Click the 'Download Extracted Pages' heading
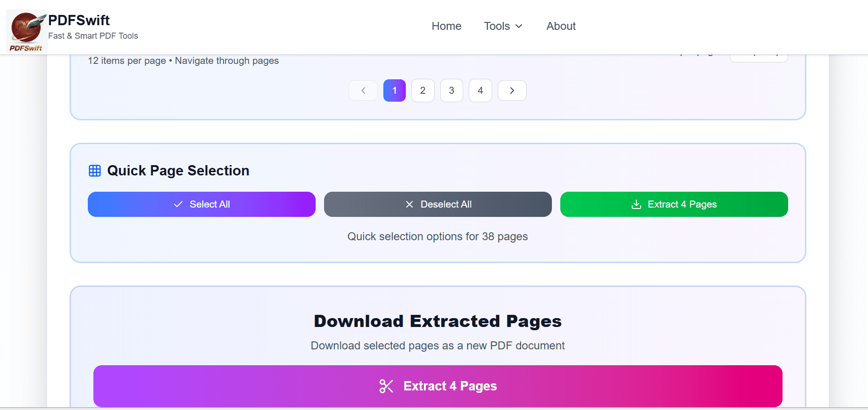The height and width of the screenshot is (410, 868). pos(438,321)
